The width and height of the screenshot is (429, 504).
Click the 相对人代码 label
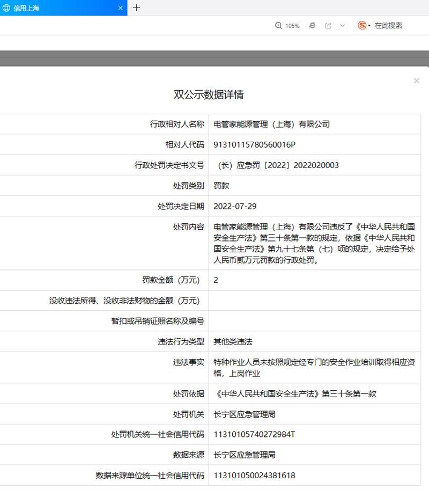tap(185, 144)
